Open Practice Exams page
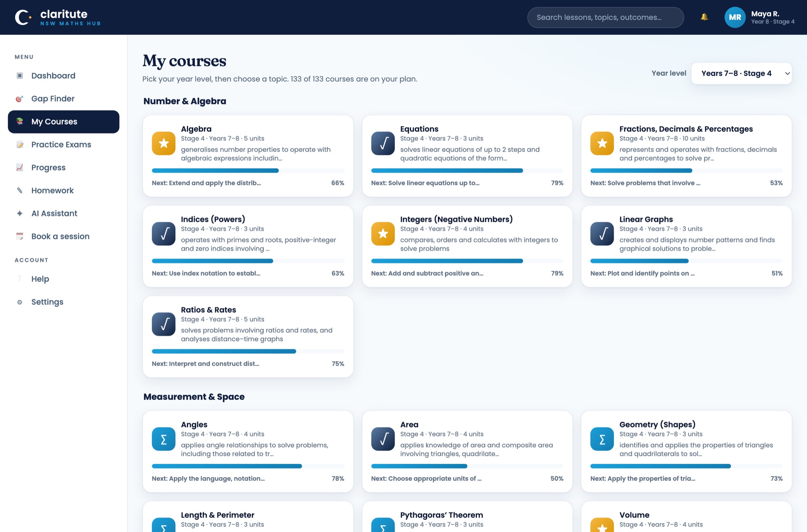 pyautogui.click(x=64, y=144)
